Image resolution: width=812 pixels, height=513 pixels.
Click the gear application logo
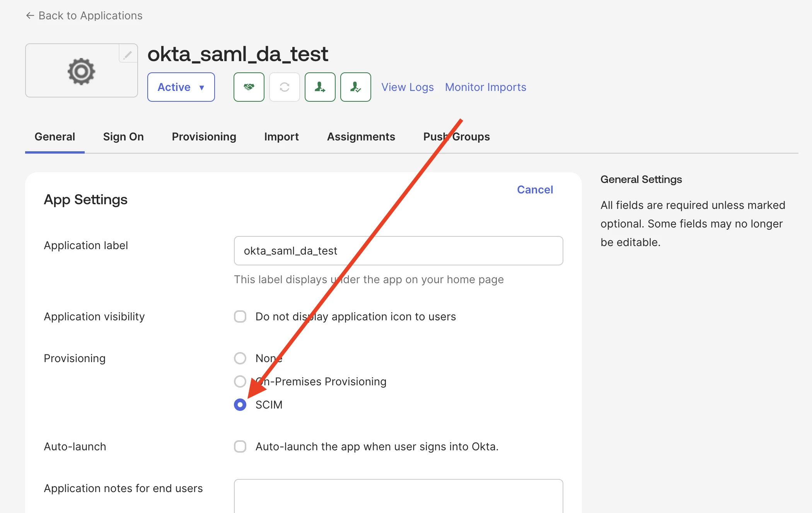coord(81,71)
